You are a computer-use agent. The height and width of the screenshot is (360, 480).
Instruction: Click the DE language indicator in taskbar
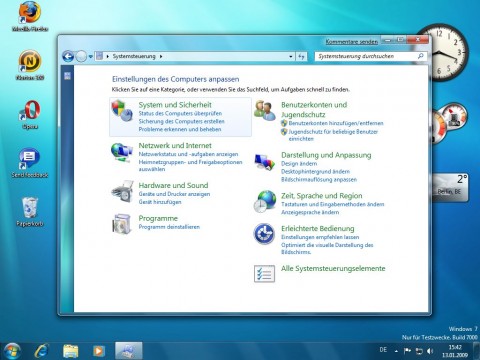(383, 350)
